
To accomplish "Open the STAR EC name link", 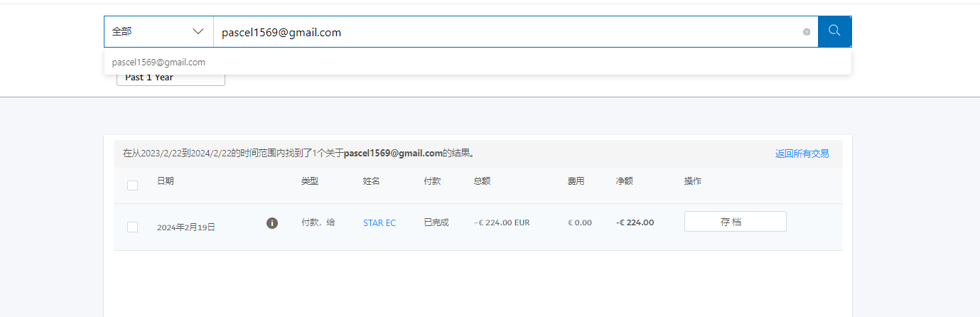I will click(x=379, y=223).
